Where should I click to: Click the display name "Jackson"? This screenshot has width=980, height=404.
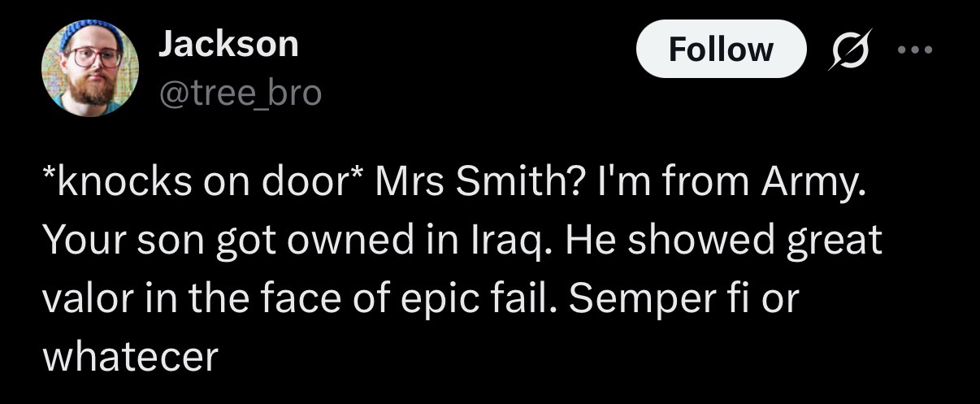228,44
